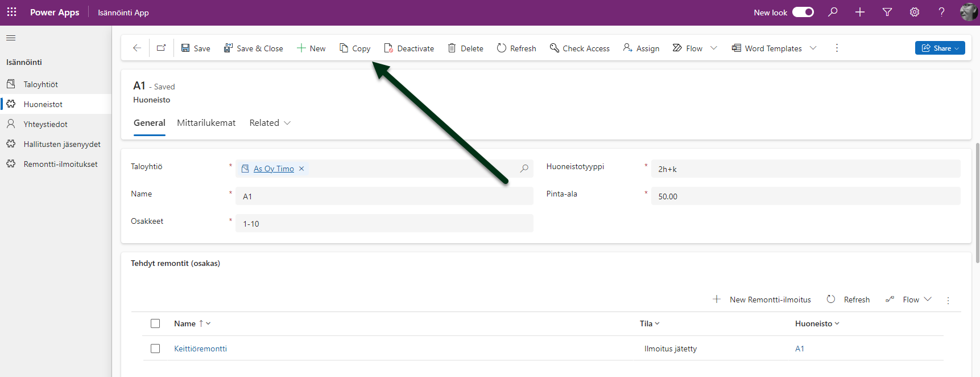This screenshot has width=980, height=377.
Task: Collapse the hamburger navigation menu
Action: pyautogui.click(x=11, y=38)
